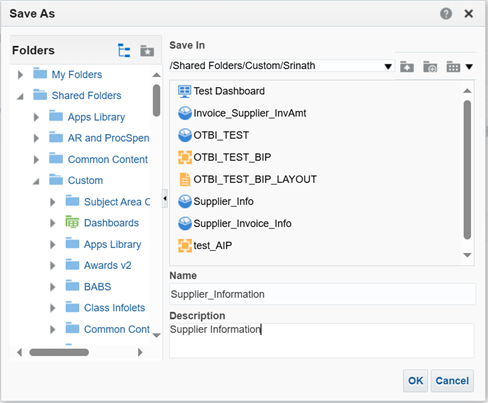The image size is (488, 403).
Task: Click the folder tree view icon
Action: (124, 51)
